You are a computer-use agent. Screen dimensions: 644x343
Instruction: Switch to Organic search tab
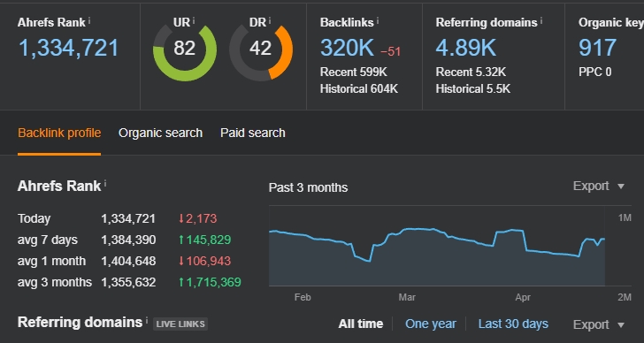(x=161, y=133)
